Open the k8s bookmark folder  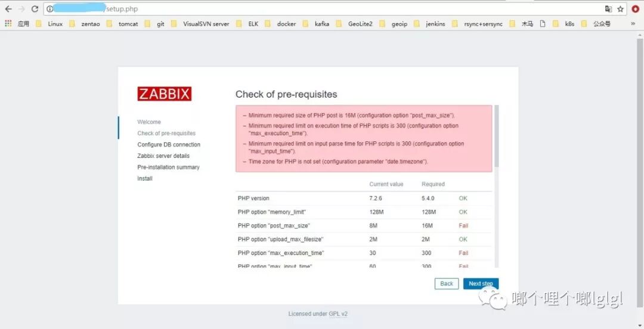pos(563,24)
